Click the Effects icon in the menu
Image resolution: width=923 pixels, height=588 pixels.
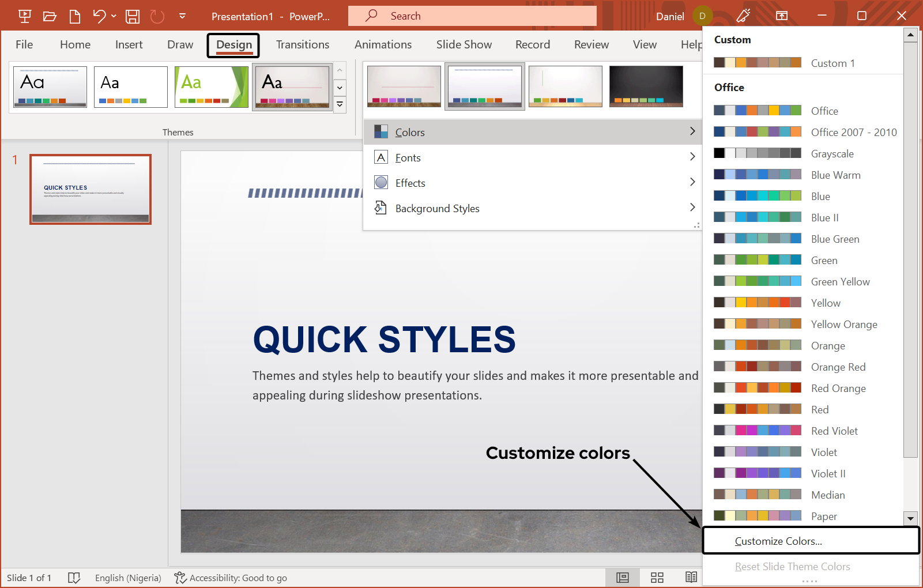pos(380,182)
